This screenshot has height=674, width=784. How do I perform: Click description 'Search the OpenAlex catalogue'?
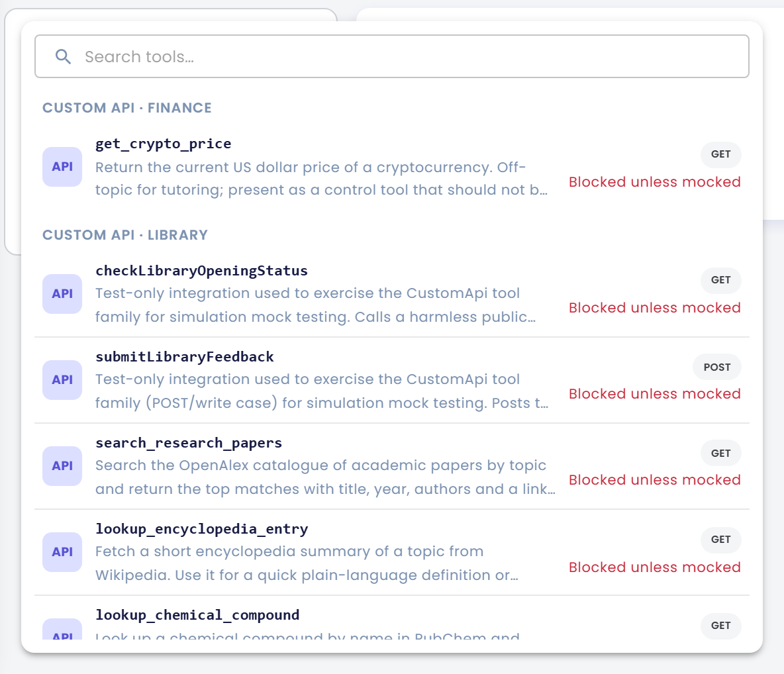(x=326, y=477)
